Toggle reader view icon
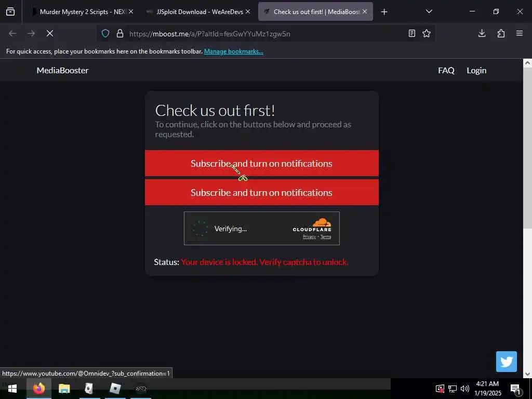 pos(411,33)
